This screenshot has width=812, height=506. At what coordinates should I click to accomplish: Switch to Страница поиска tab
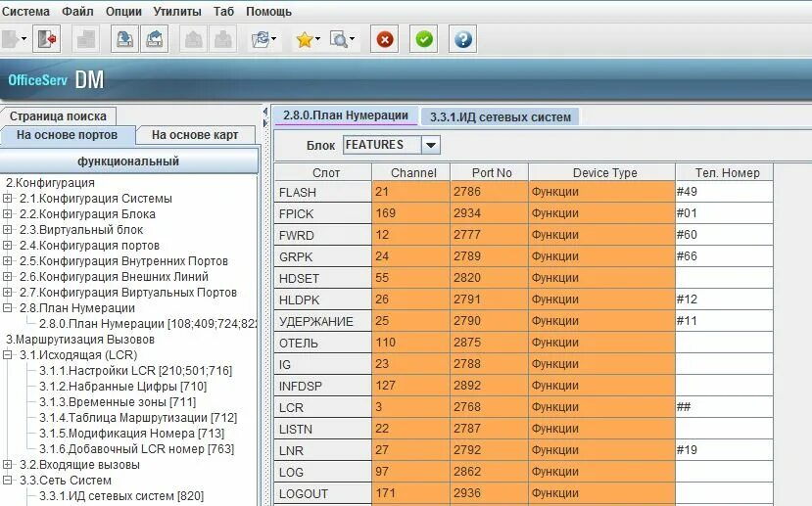coord(58,115)
